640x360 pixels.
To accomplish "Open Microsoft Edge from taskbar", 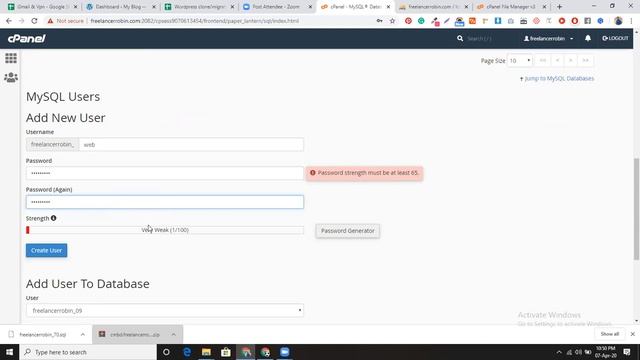I will 187,352.
